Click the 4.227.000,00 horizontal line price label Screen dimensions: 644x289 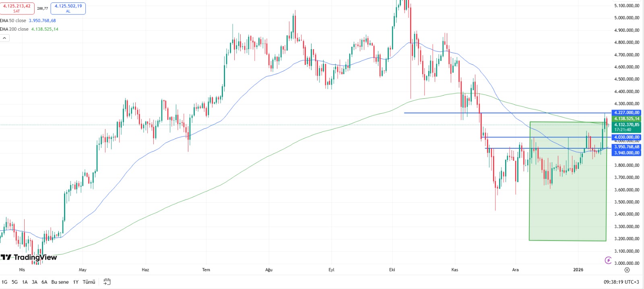[x=627, y=113]
